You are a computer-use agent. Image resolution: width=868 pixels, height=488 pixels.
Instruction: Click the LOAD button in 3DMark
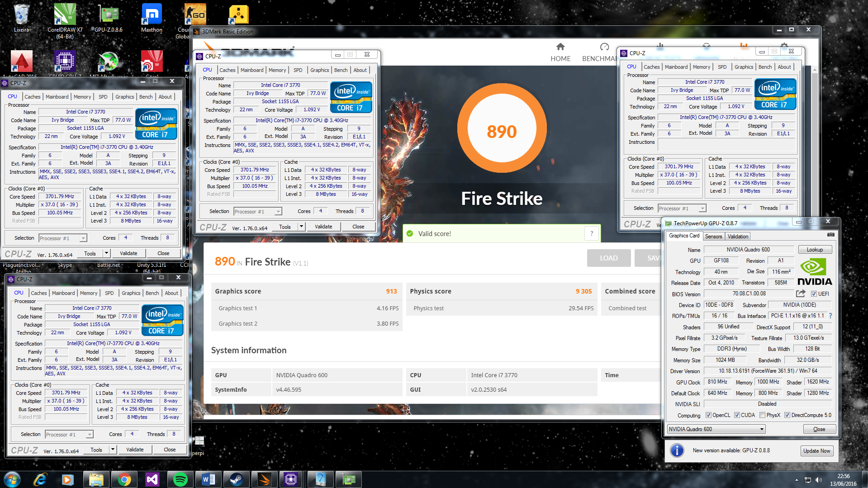608,258
